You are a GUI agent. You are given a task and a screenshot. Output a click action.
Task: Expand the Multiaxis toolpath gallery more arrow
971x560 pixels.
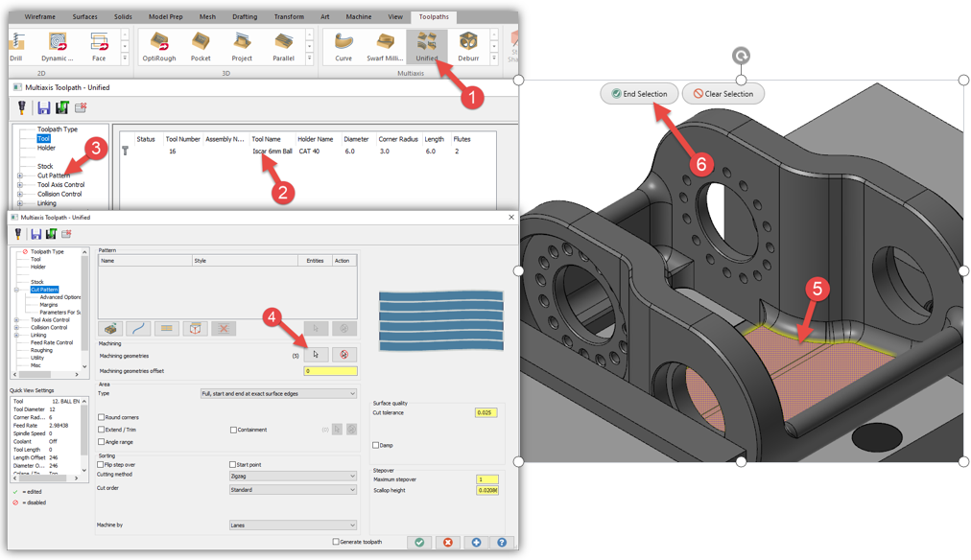493,58
